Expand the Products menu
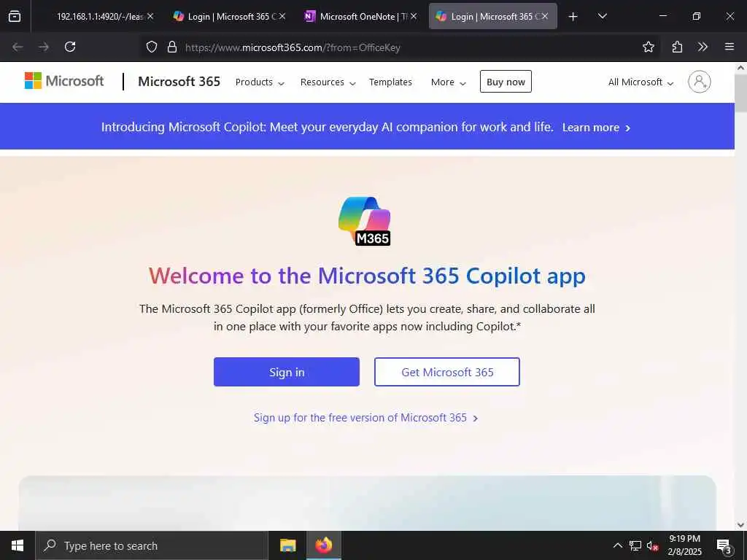The height and width of the screenshot is (560, 747). [x=260, y=82]
